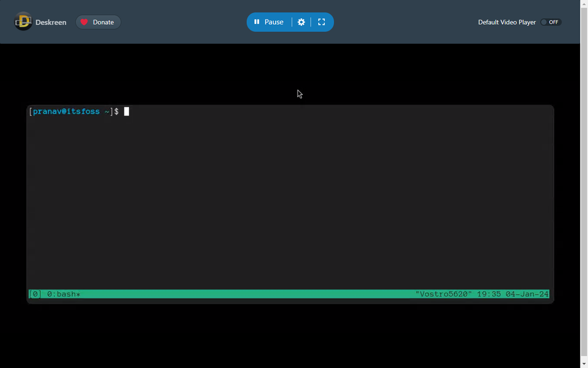Click the Default Video Player label text
This screenshot has width=588, height=368.
[x=506, y=22]
